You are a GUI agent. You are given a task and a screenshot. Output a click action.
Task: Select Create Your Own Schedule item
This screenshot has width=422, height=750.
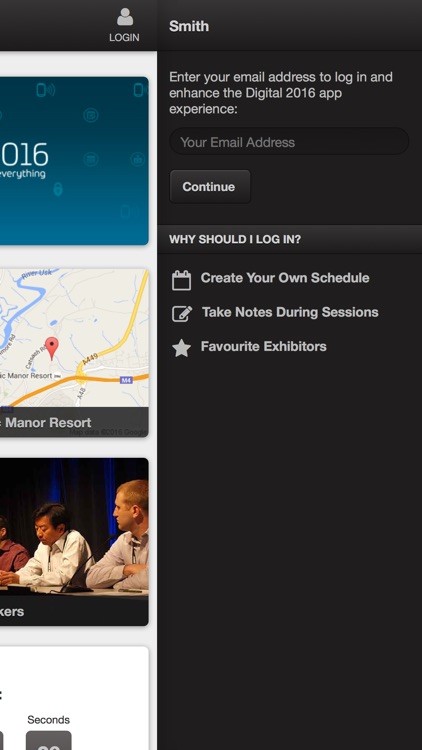285,278
